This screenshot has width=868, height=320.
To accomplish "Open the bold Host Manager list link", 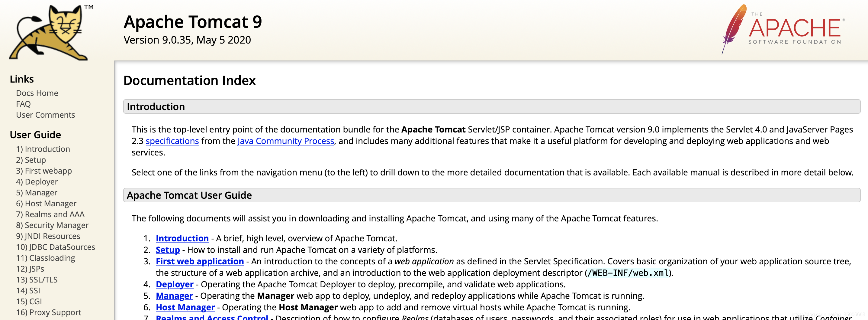I will (185, 307).
